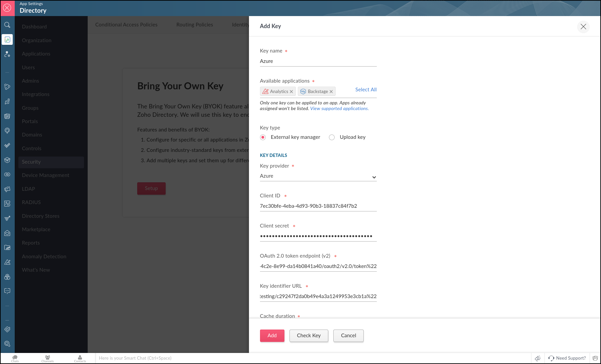
Task: Open the three-connected-circles app icon
Action: pyautogui.click(x=7, y=87)
